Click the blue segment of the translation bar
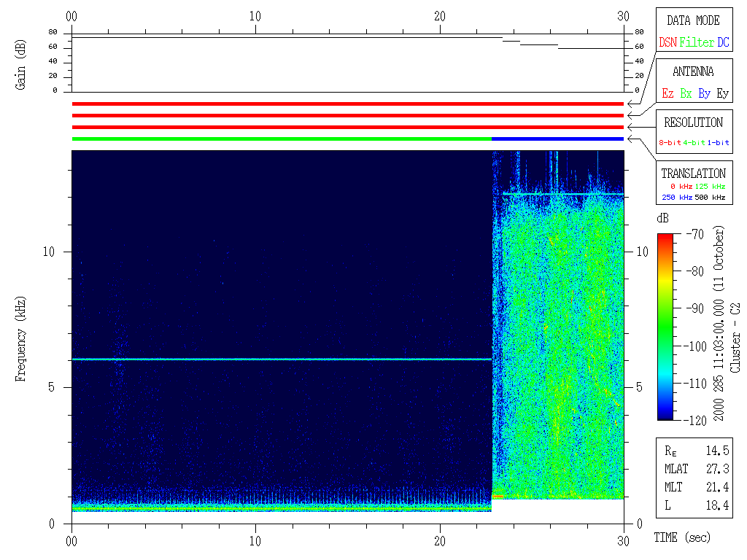Screen dimensions: 747x560 (x=558, y=139)
